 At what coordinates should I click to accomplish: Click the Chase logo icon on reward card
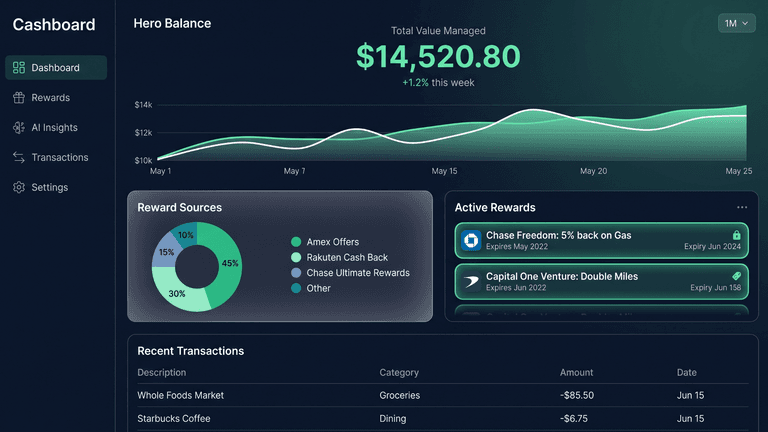point(471,240)
